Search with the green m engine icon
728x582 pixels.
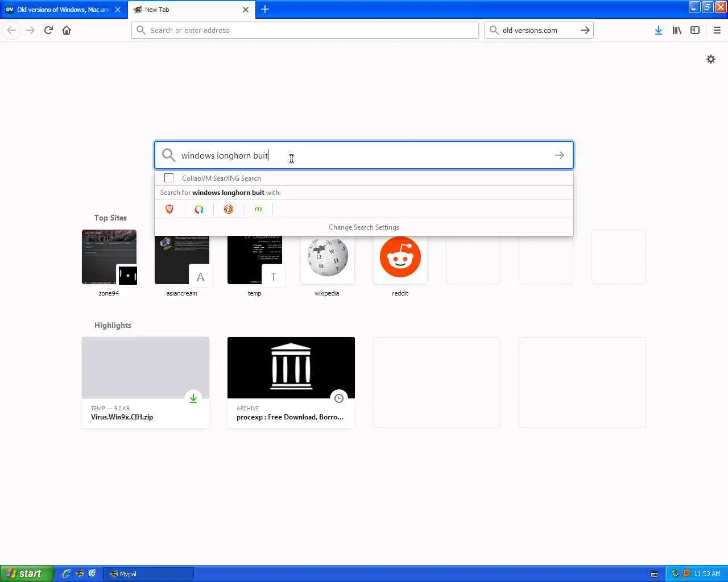[x=258, y=209]
